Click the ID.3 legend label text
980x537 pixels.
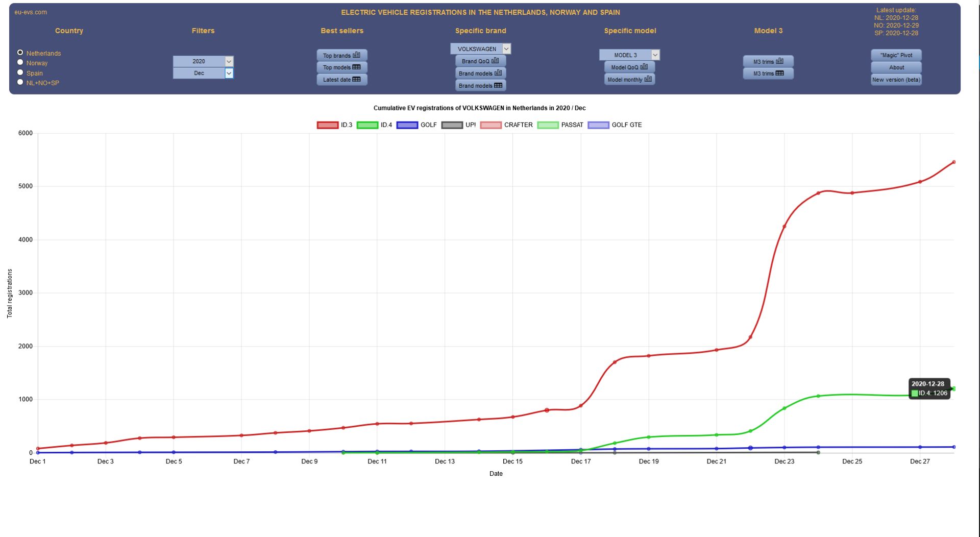pos(347,125)
